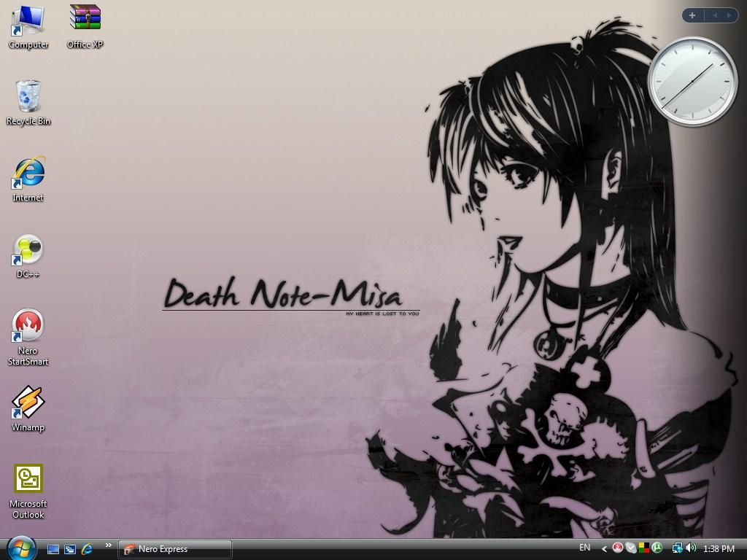Click the 1:38 PM taskbar clock
This screenshot has height=560, width=747.
[x=719, y=548]
